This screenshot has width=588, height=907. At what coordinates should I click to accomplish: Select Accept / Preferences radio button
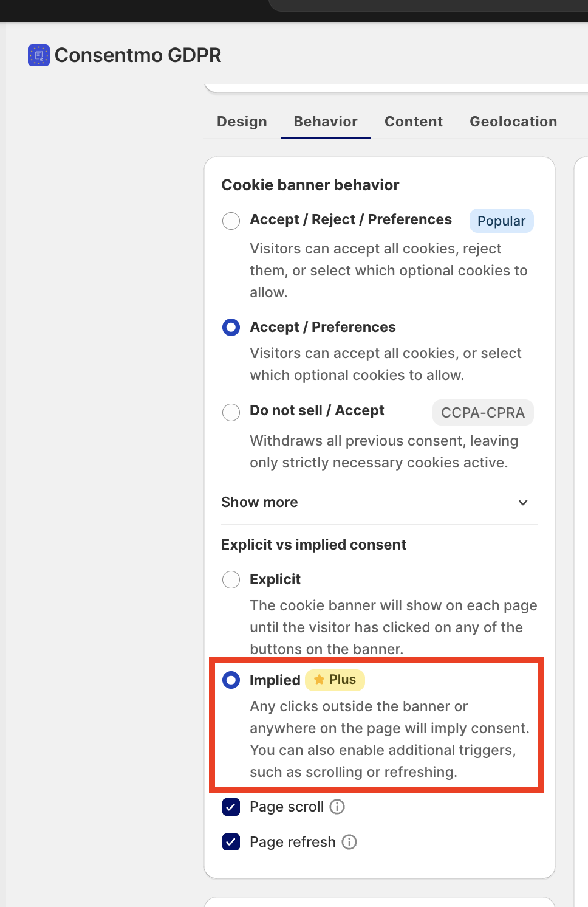(x=231, y=328)
